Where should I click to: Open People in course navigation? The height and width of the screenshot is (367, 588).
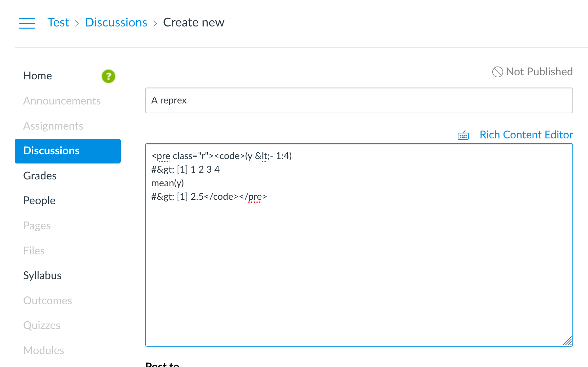click(39, 201)
